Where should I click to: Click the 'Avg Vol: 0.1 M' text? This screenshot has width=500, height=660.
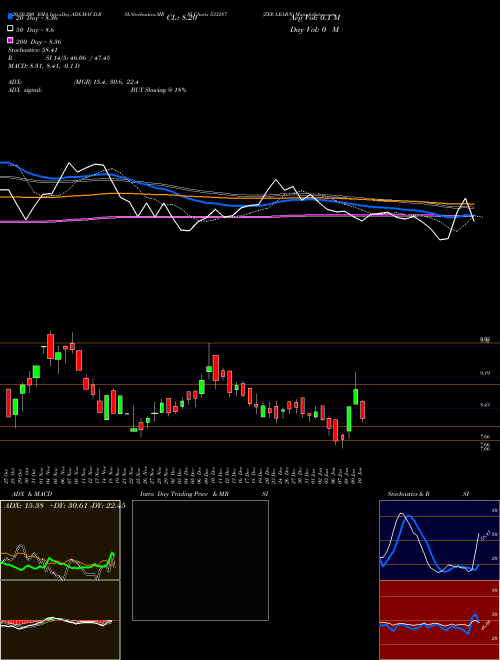(315, 18)
